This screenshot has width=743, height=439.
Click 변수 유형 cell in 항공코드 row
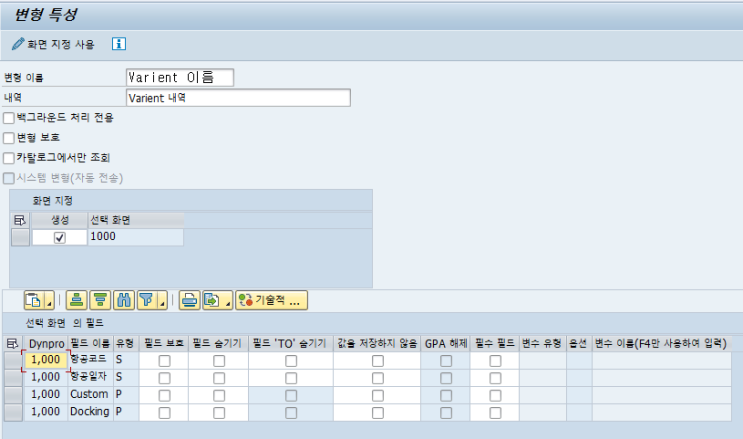coord(543,360)
